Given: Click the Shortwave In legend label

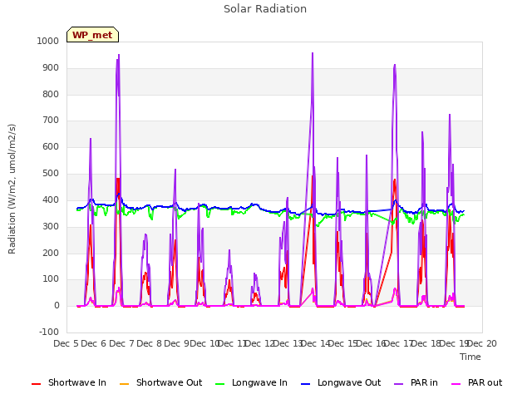Looking at the screenshot, I should pyautogui.click(x=77, y=382).
